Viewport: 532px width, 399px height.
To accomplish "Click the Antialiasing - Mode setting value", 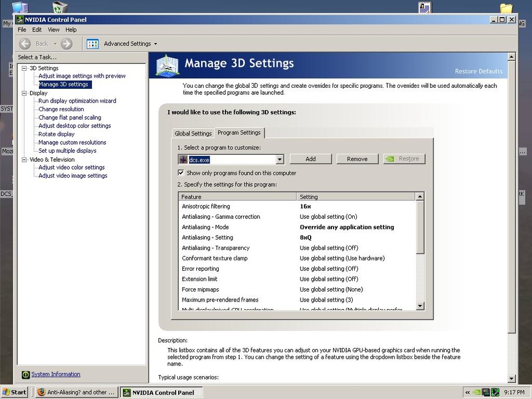I will click(347, 227).
